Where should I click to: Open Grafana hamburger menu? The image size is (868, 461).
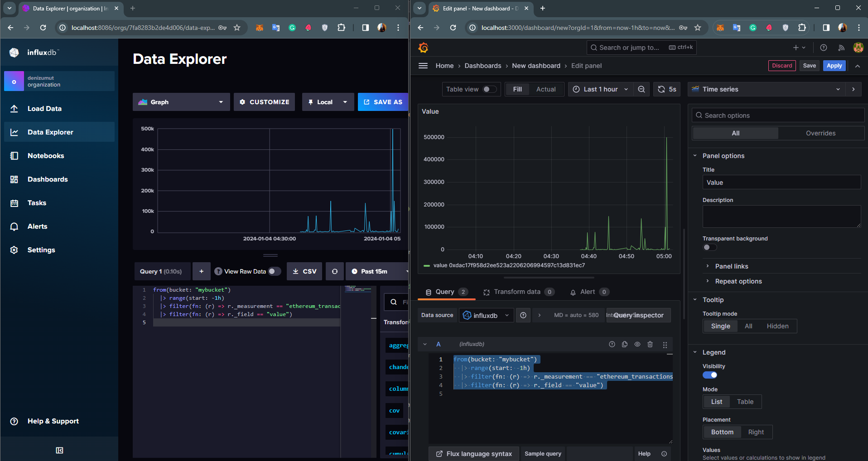click(423, 66)
